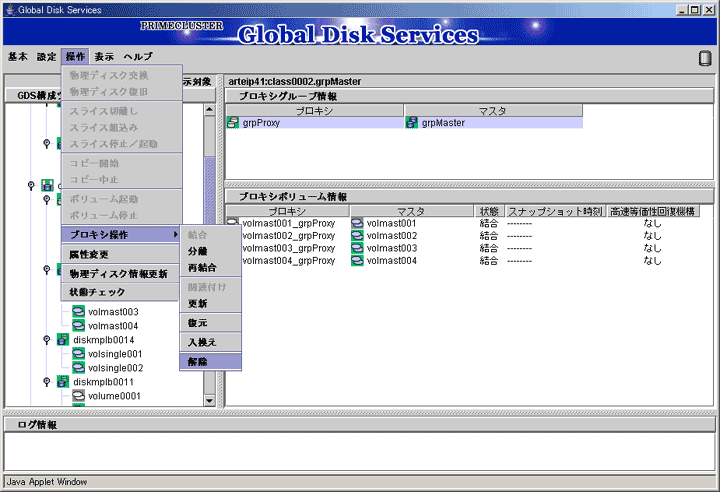The height and width of the screenshot is (492, 720).
Task: Choose 再結合 in proxy submenu
Action: [x=210, y=267]
